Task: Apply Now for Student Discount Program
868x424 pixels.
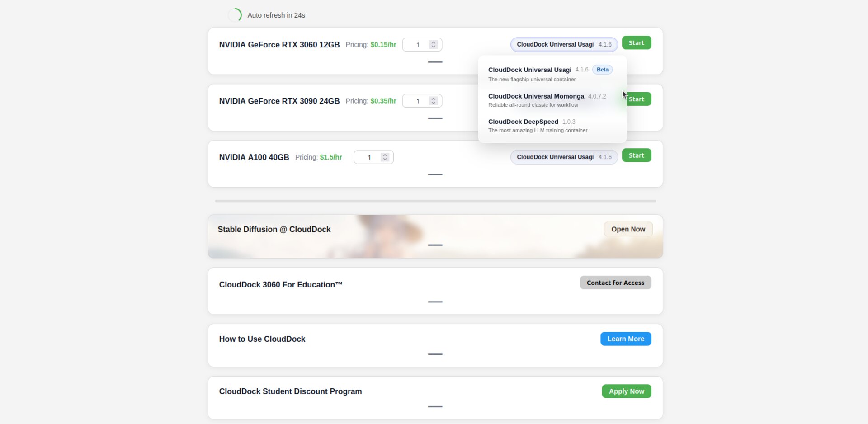Action: [626, 391]
